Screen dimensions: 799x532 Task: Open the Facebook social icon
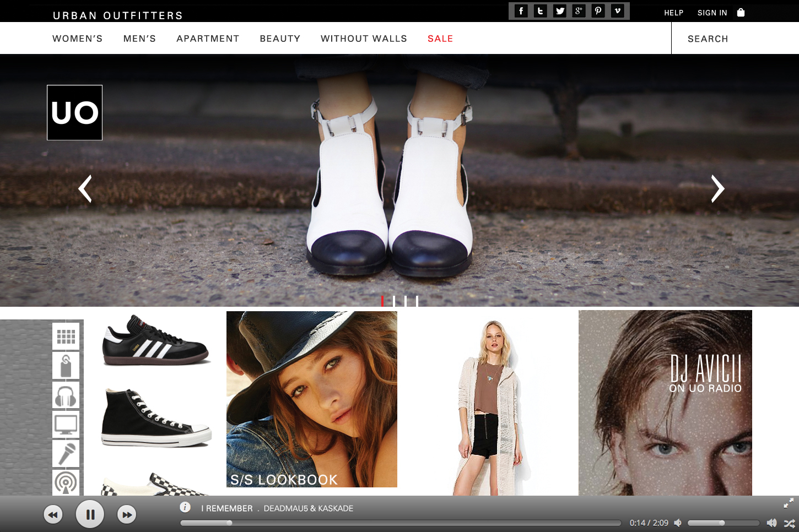coord(521,11)
